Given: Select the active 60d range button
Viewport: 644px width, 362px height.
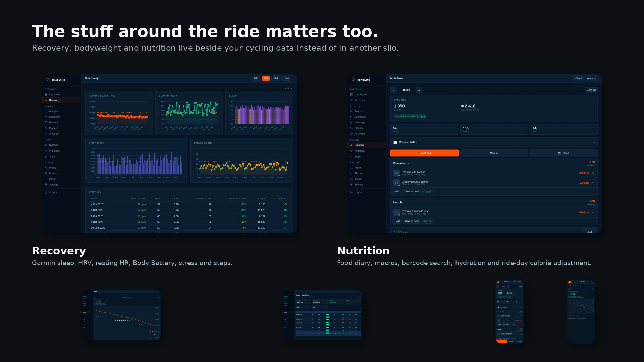Looking at the screenshot, I should [x=266, y=78].
